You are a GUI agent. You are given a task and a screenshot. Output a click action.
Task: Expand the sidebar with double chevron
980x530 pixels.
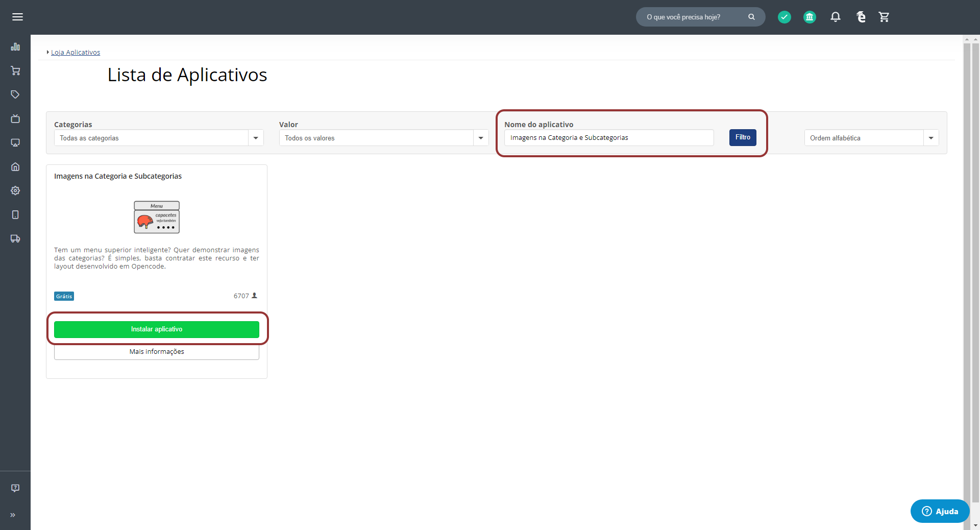(x=13, y=515)
